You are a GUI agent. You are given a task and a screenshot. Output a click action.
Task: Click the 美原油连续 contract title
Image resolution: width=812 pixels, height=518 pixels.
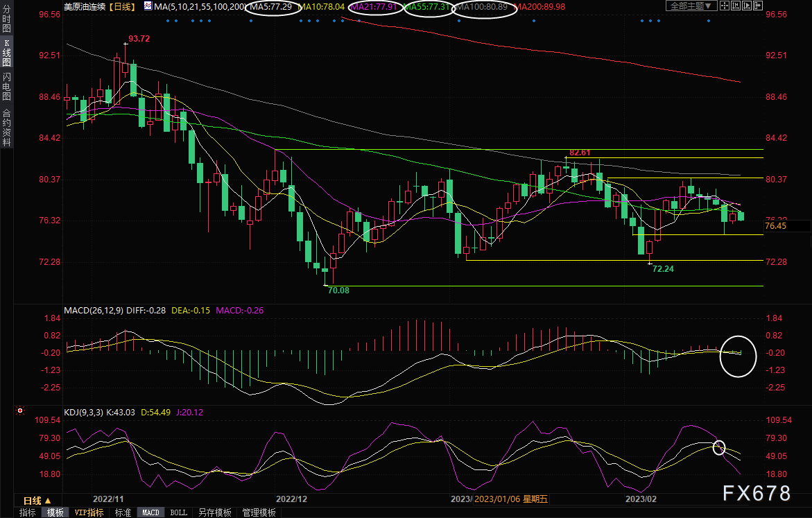tap(85, 7)
